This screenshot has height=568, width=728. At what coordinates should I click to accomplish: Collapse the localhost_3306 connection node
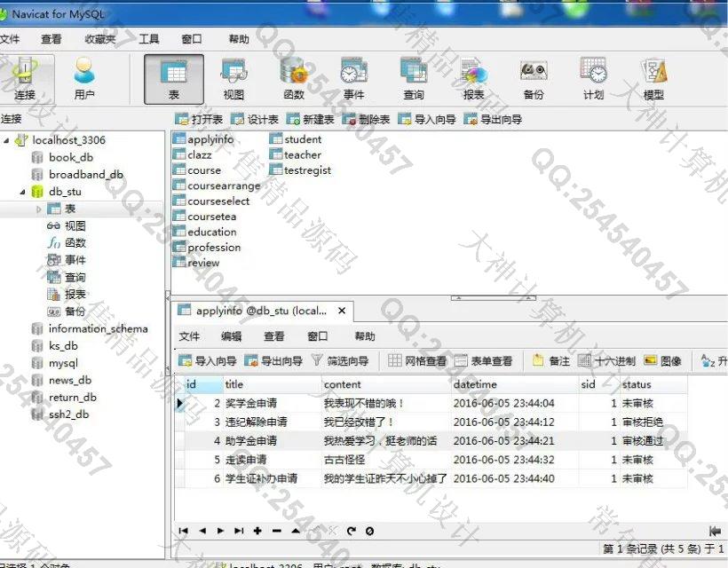click(6, 139)
